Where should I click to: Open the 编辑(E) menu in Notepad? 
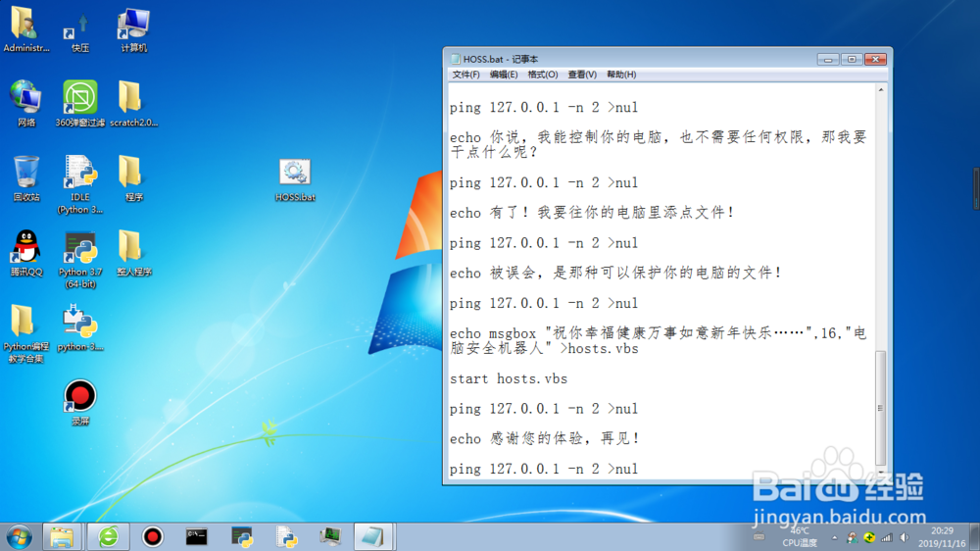[503, 75]
